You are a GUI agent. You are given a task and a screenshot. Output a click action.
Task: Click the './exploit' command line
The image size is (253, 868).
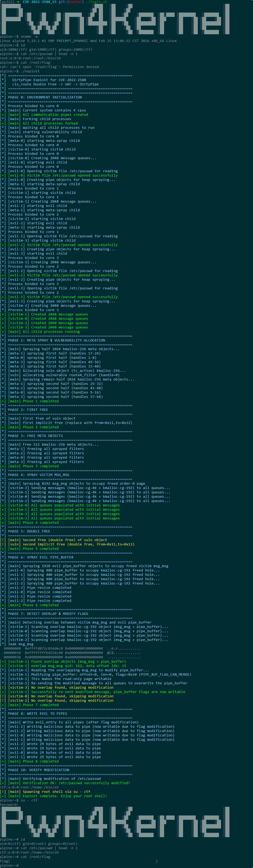(x=20, y=71)
